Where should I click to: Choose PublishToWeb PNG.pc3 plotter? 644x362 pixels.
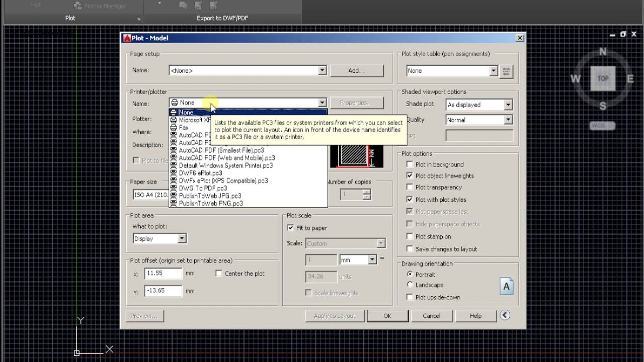(x=248, y=203)
